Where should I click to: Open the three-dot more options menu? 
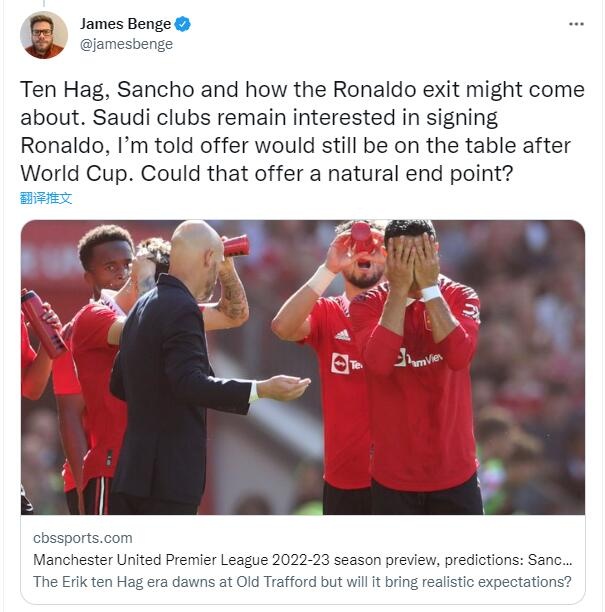point(576,24)
